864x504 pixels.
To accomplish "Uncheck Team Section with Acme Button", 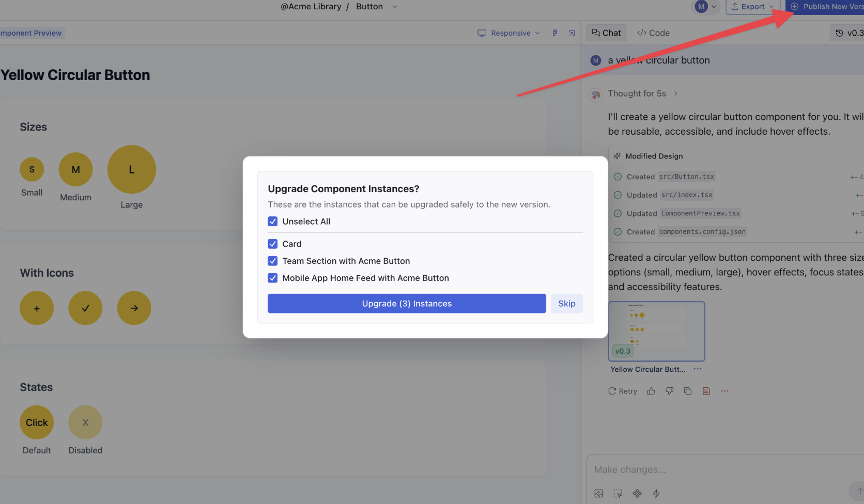I will [273, 261].
